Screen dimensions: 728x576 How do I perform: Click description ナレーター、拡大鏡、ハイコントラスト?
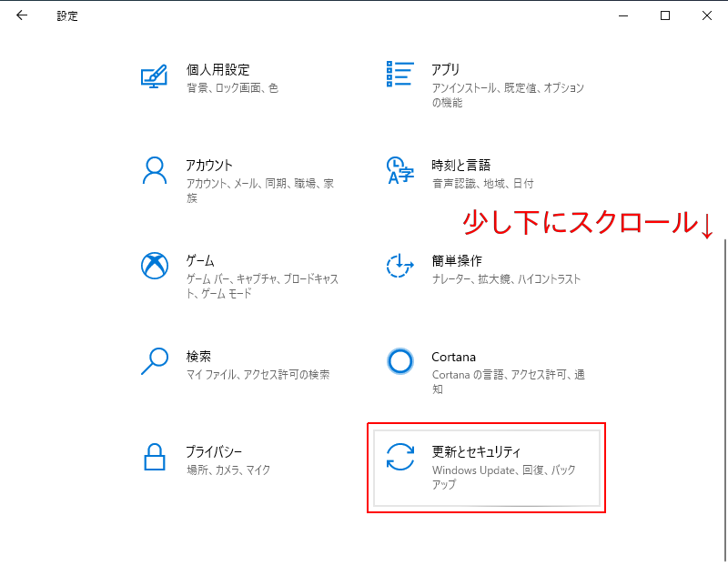(506, 279)
